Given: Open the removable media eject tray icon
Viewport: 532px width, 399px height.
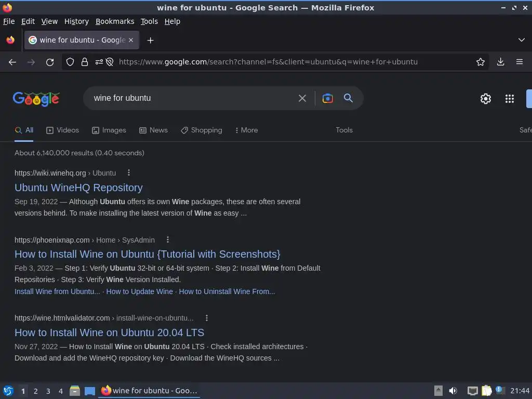Looking at the screenshot, I should [x=438, y=391].
